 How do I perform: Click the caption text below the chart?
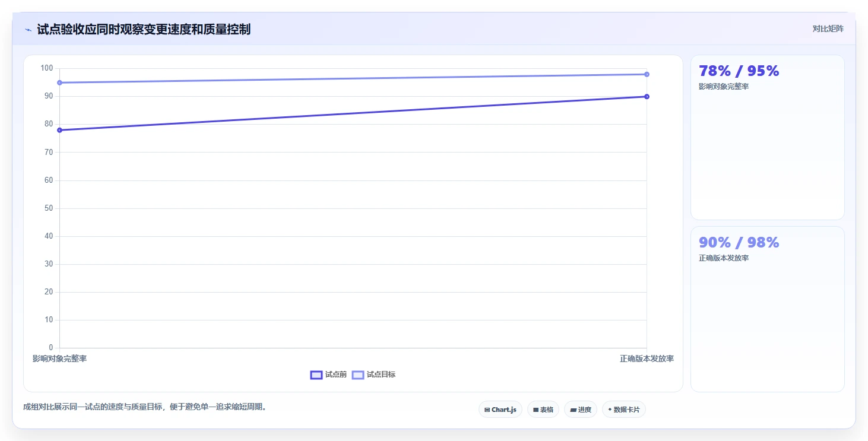pyautogui.click(x=145, y=407)
